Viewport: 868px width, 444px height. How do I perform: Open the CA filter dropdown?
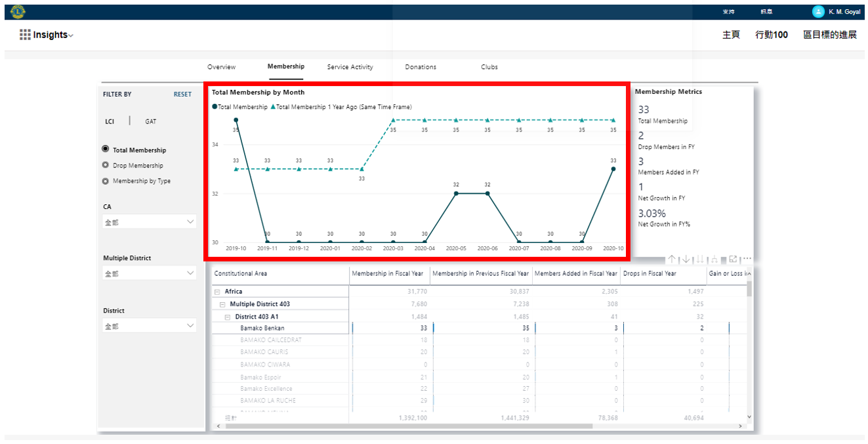[x=150, y=222]
